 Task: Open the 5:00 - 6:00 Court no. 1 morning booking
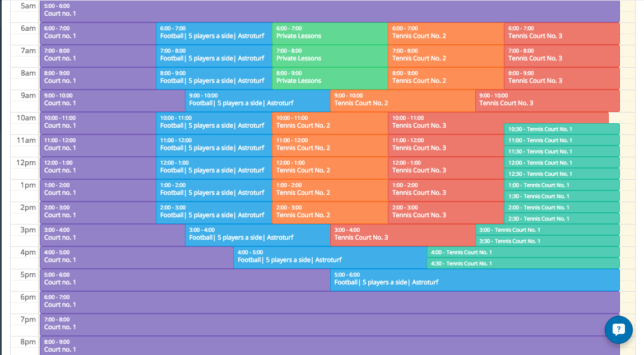tap(330, 11)
